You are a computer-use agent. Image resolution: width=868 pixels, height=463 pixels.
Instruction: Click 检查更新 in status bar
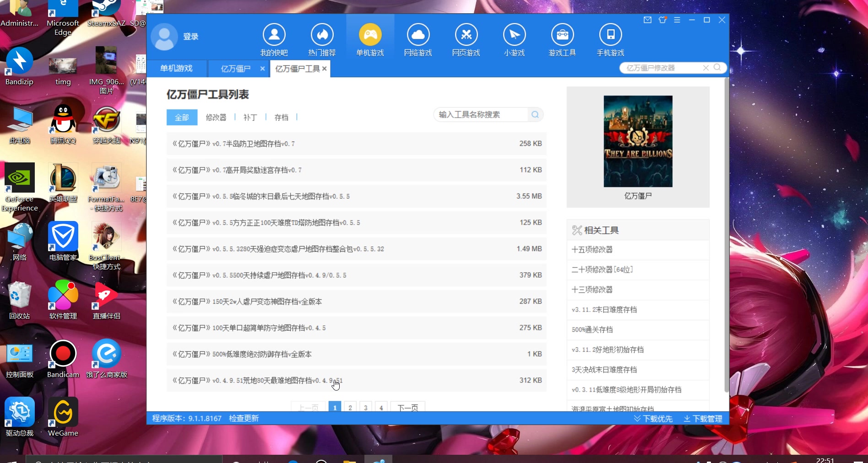click(244, 418)
